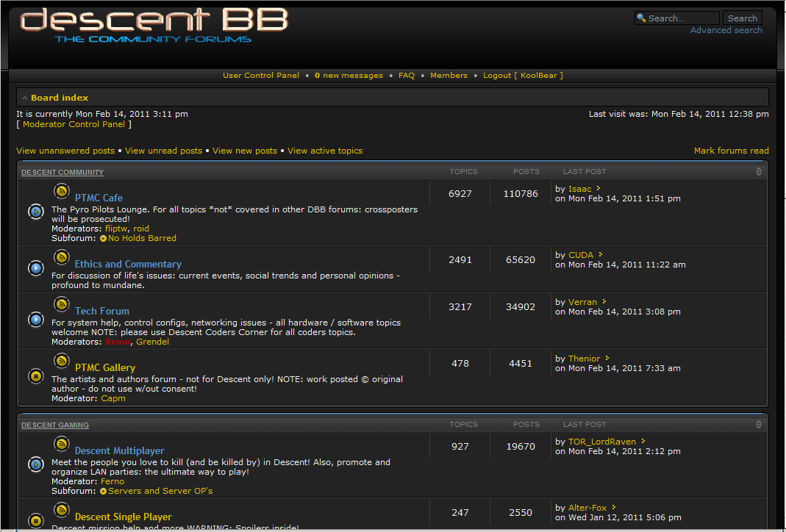Open User Control Panel
Screen dimensions: 786x532
261,75
